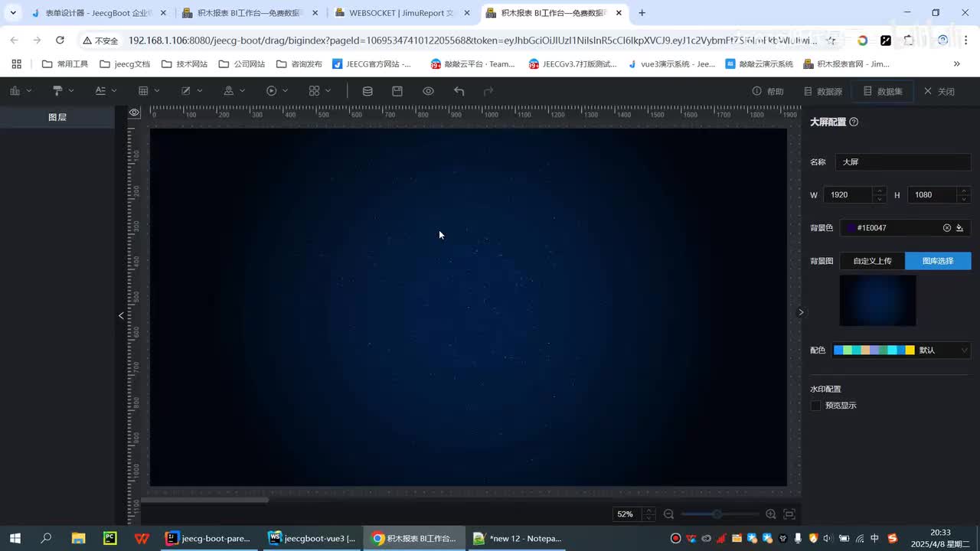Select the 图库选择 background tab

coord(938,261)
